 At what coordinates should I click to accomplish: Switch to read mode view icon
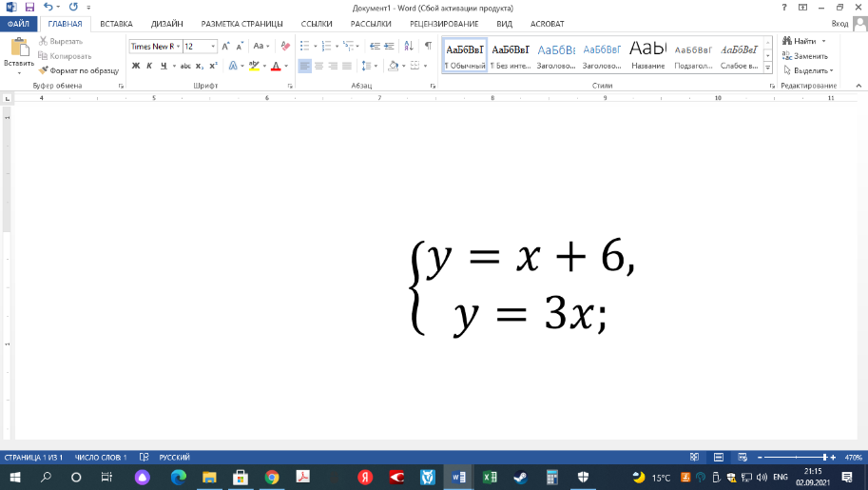pos(694,458)
